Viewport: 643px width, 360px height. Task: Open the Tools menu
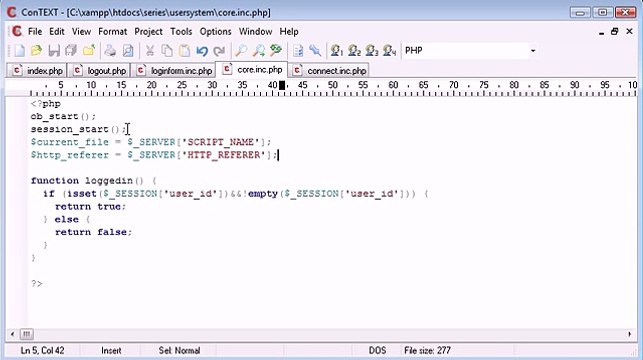[181, 32]
